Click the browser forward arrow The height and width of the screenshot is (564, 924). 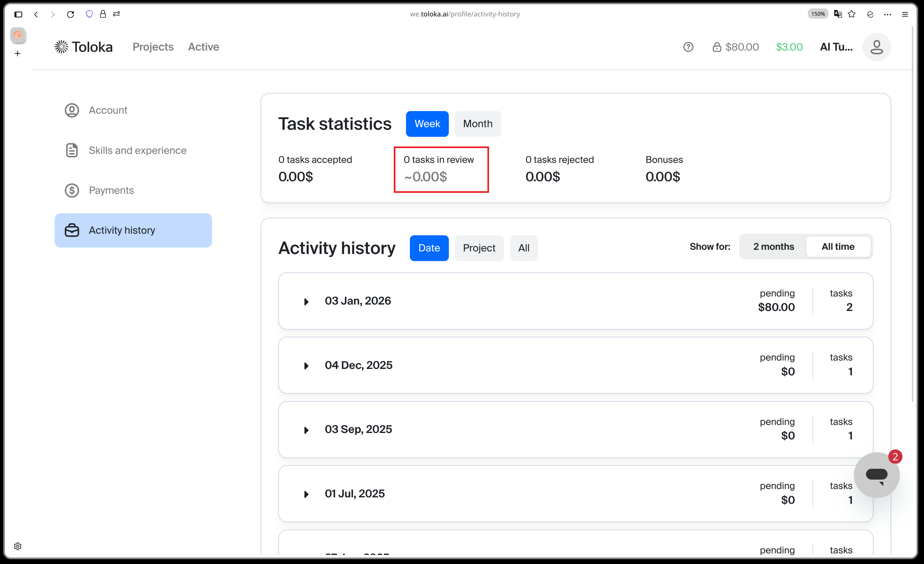[x=53, y=14]
